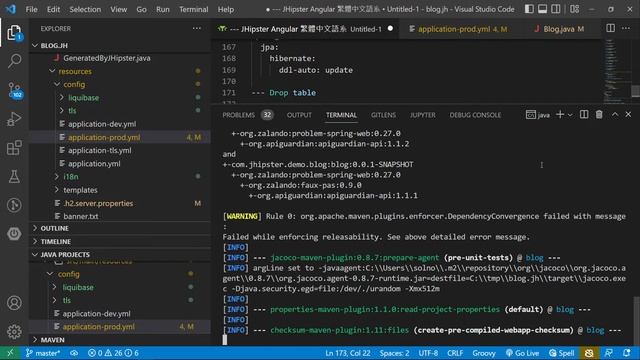Open the Testing flask view
The width and height of the screenshot is (640, 360).
(x=14, y=176)
